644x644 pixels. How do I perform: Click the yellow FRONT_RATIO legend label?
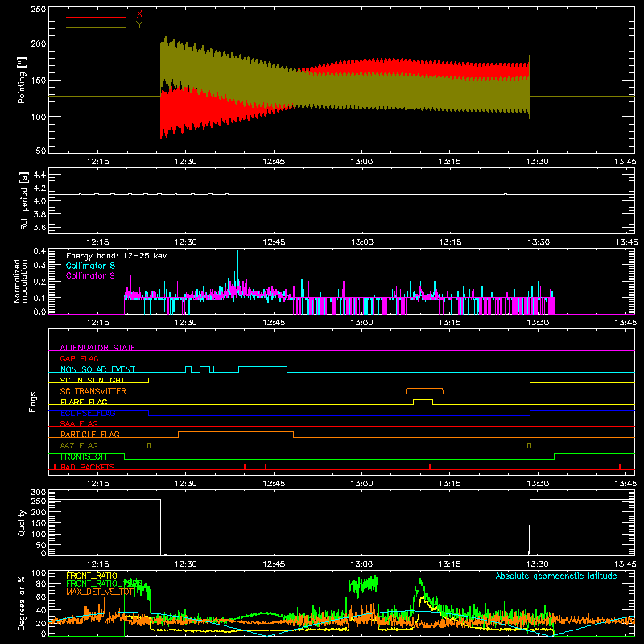pos(92,576)
